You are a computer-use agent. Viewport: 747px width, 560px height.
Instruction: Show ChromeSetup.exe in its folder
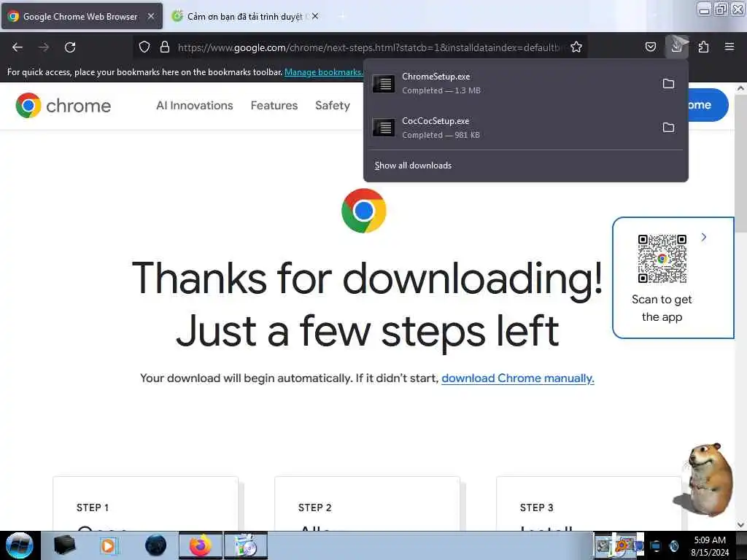click(669, 84)
